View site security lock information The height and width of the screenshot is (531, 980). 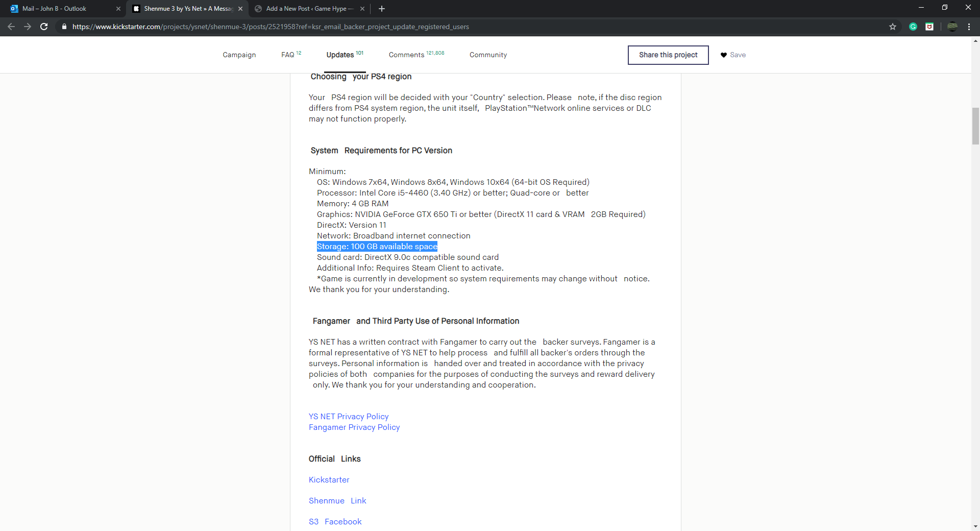(64, 27)
